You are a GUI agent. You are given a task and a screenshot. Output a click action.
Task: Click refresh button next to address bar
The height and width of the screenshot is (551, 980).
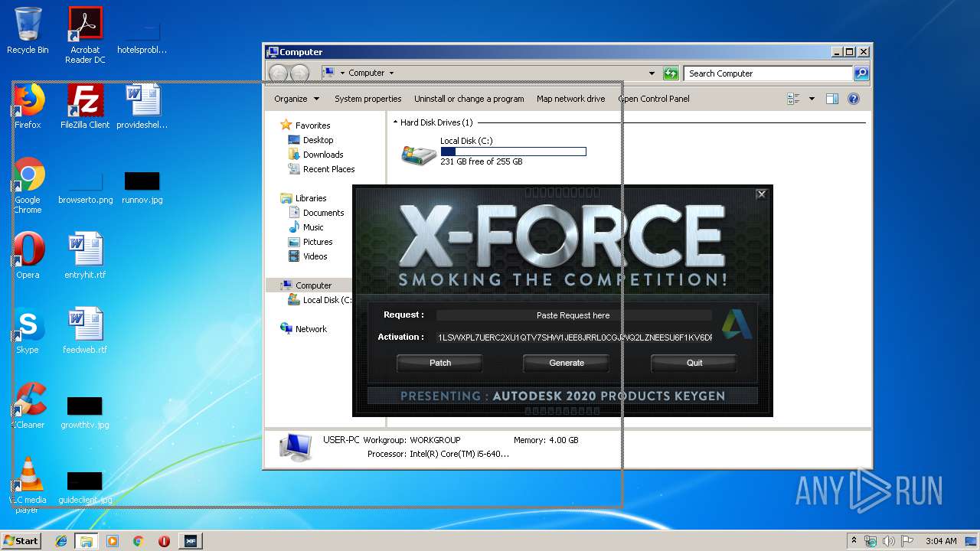[671, 73]
